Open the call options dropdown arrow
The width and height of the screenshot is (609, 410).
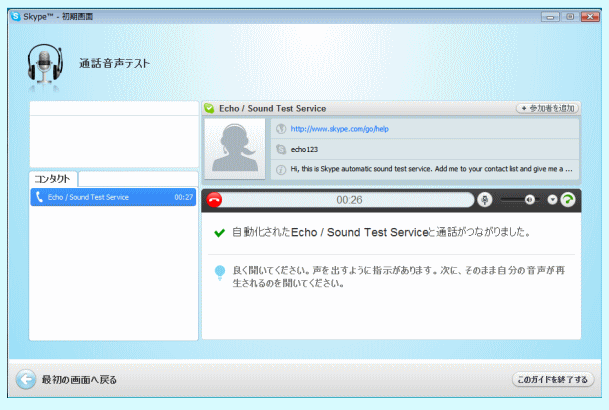pyautogui.click(x=552, y=200)
